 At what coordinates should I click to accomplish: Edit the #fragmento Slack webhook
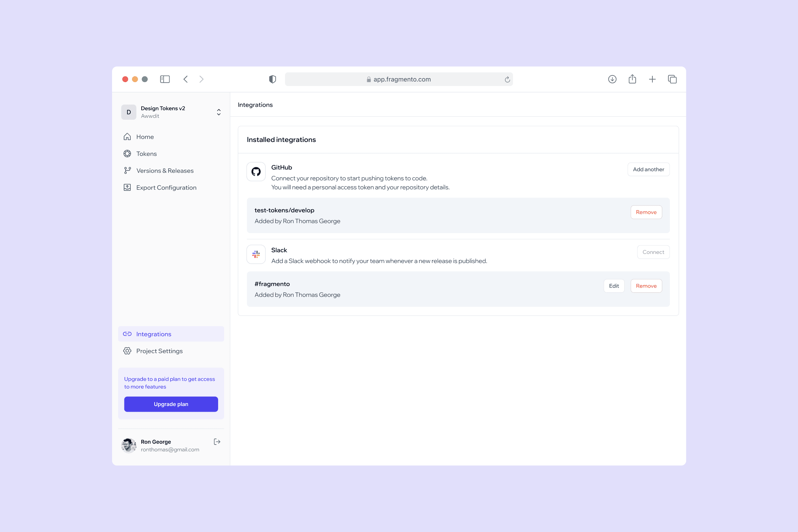[x=613, y=286]
